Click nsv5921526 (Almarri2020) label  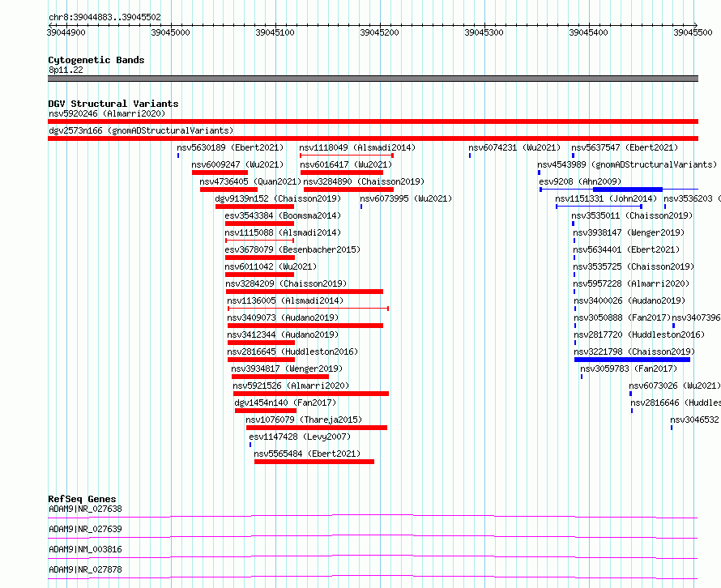click(291, 386)
